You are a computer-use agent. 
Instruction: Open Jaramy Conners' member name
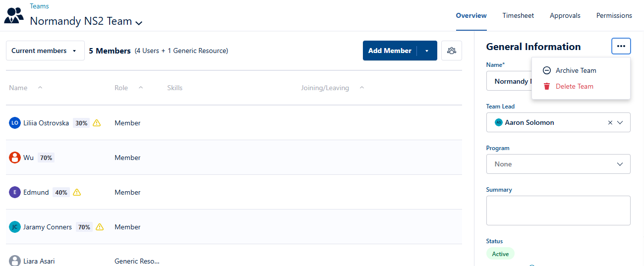pyautogui.click(x=48, y=227)
